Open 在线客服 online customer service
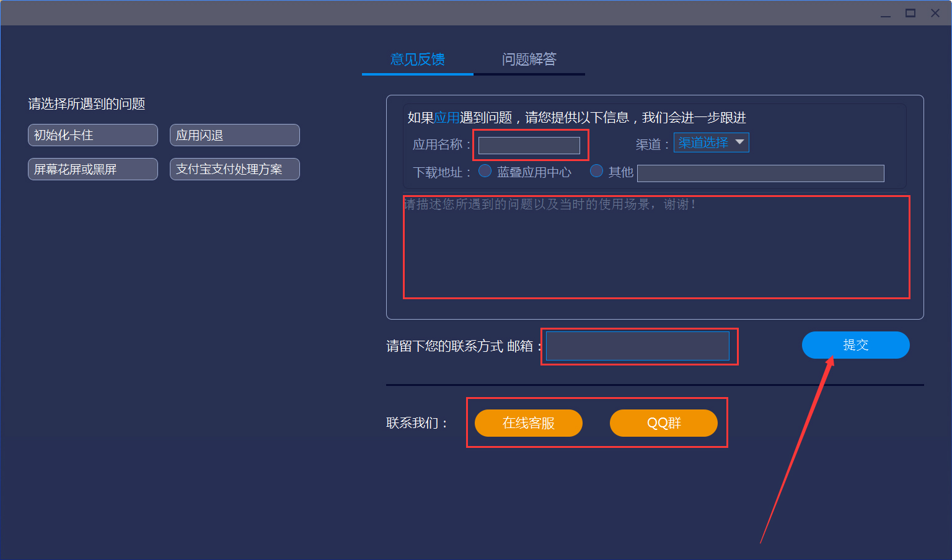The image size is (952, 560). (528, 423)
